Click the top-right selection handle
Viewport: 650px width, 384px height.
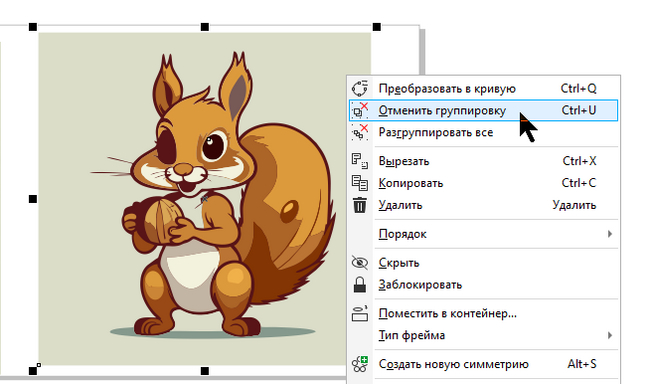pos(376,27)
